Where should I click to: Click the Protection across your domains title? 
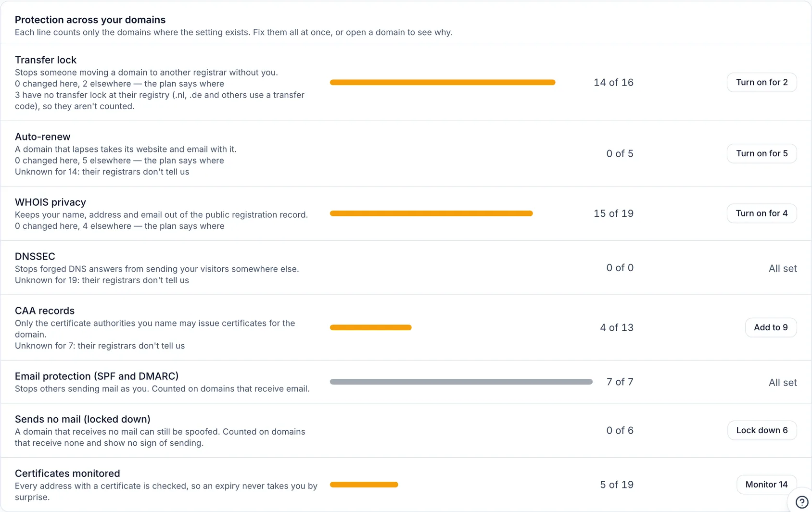tap(90, 20)
